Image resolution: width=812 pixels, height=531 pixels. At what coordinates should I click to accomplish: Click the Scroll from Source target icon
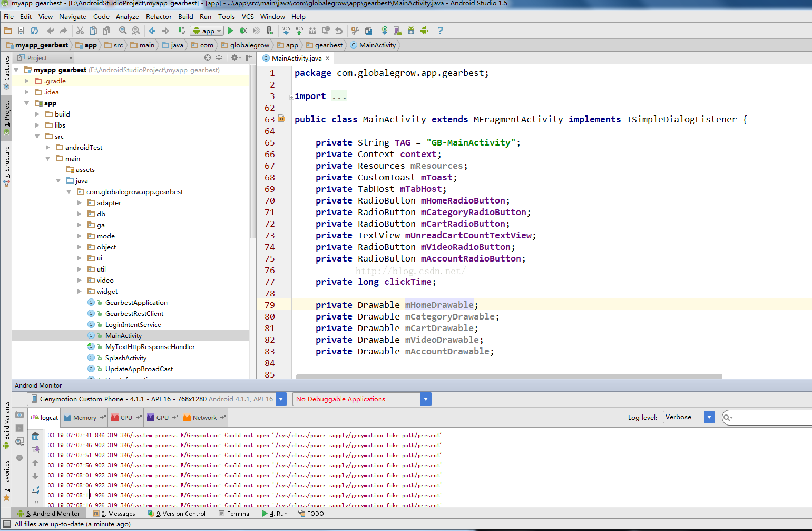pos(208,57)
